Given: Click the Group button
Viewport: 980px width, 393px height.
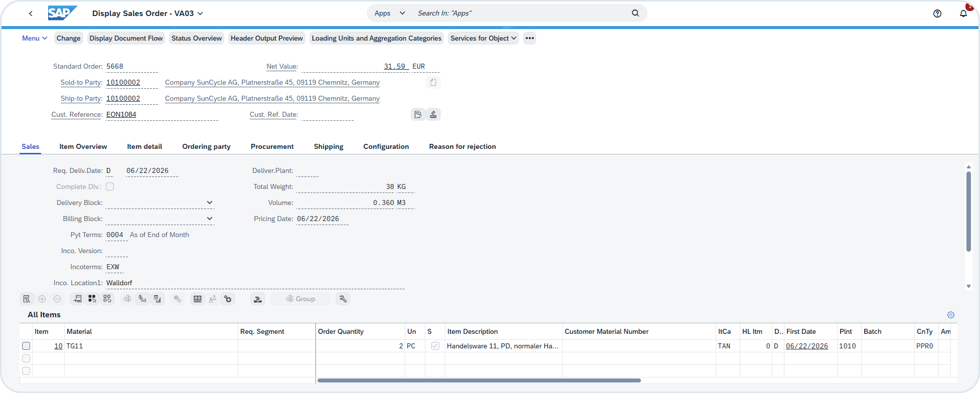Looking at the screenshot, I should [300, 299].
